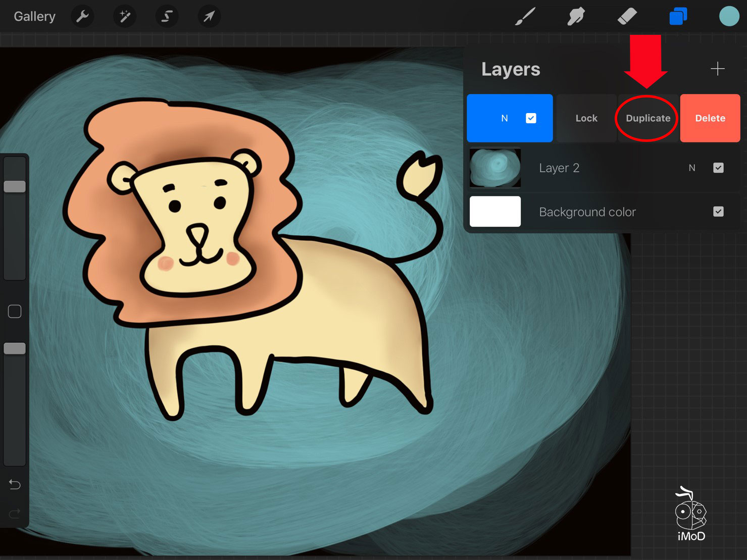Viewport: 747px width, 560px height.
Task: Select the Smudge tool
Action: 576,17
